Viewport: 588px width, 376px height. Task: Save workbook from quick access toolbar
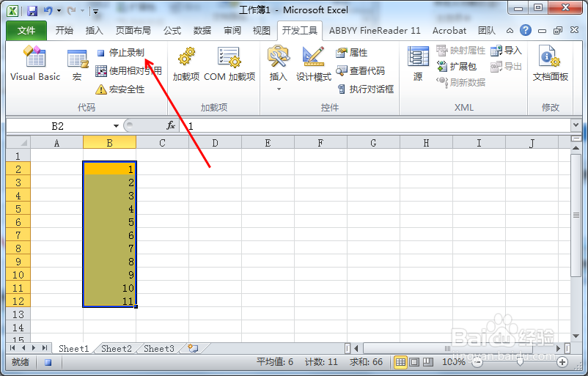tap(32, 11)
